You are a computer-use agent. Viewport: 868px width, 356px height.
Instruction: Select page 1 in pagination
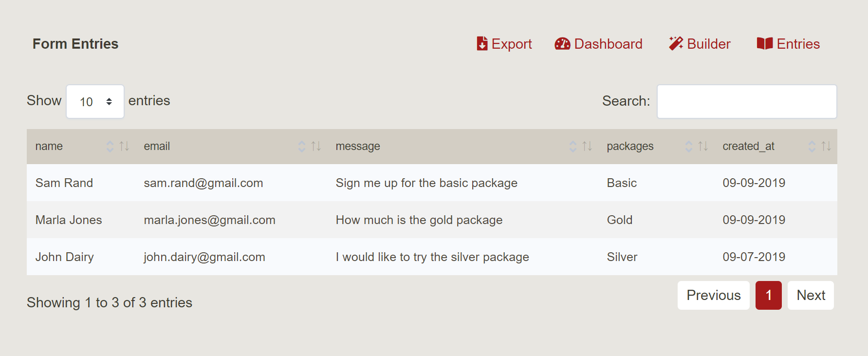(768, 295)
